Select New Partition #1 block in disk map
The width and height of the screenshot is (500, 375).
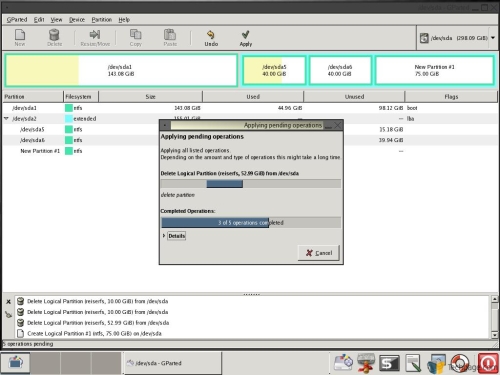point(434,70)
